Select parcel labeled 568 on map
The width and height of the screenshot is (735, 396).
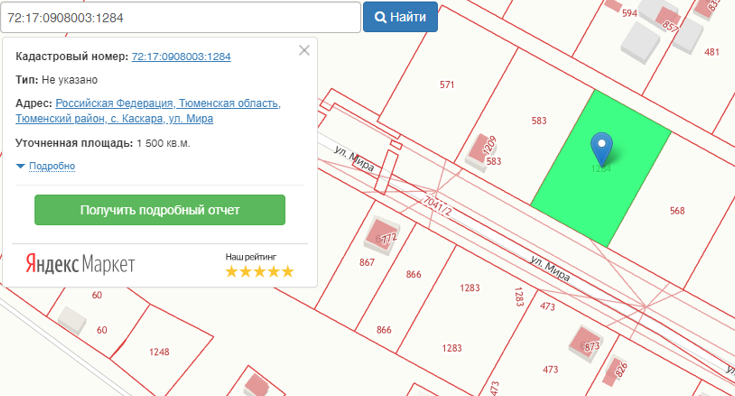[x=677, y=211]
